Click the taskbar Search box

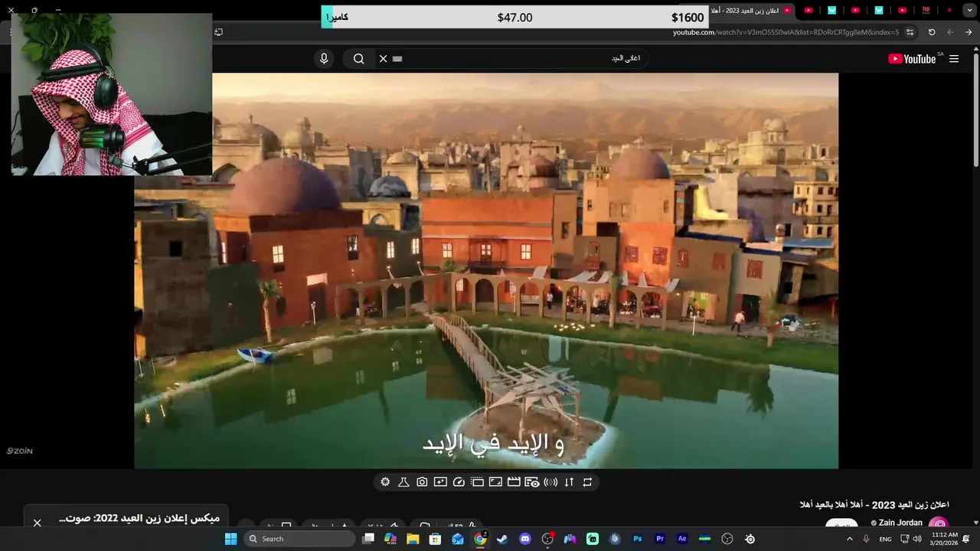tap(300, 539)
